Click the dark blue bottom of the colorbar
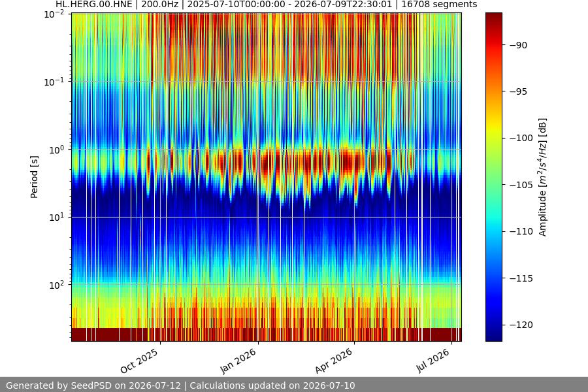The height and width of the screenshot is (392, 588). click(x=493, y=337)
